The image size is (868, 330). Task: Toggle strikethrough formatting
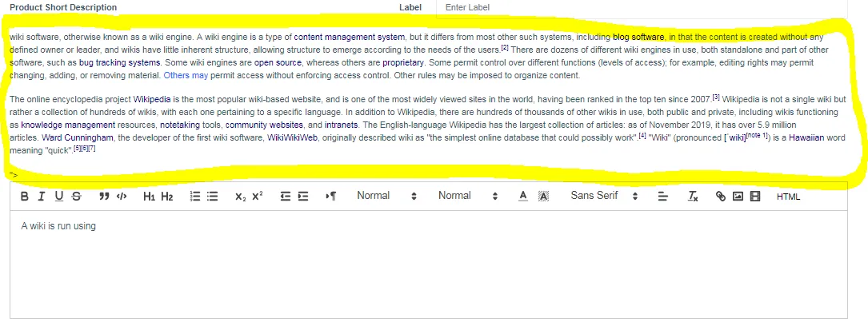tap(76, 197)
